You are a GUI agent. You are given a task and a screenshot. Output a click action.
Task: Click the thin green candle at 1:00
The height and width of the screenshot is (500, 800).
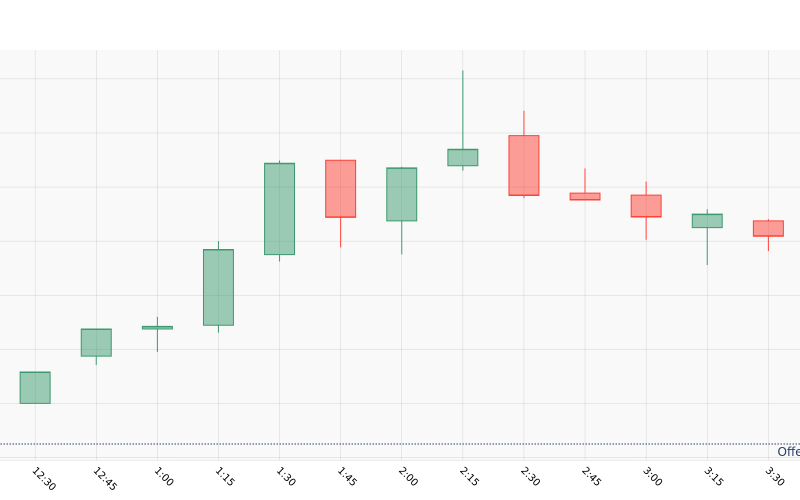coord(157,327)
